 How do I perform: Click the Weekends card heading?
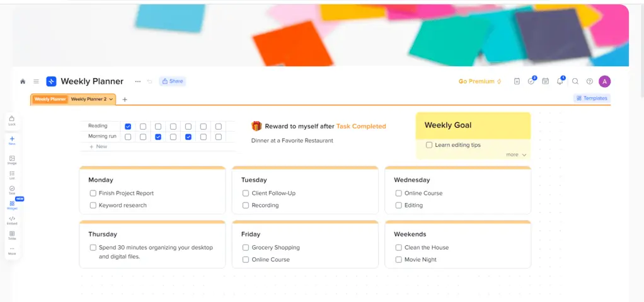tap(410, 234)
